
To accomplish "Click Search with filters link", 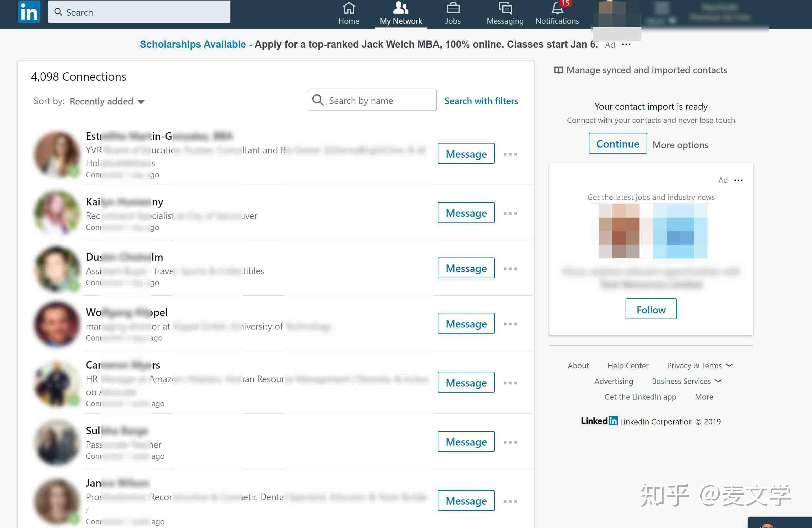I will 481,100.
